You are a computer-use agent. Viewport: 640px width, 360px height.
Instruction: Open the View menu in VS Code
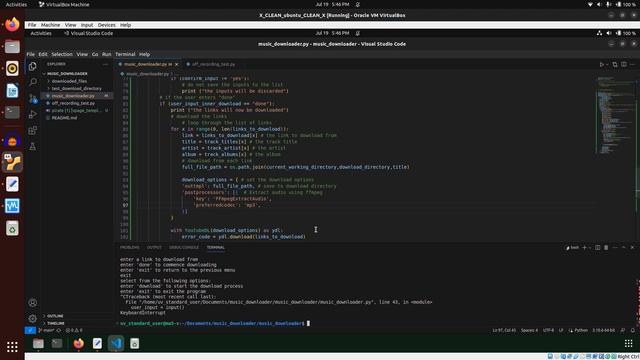point(82,54)
